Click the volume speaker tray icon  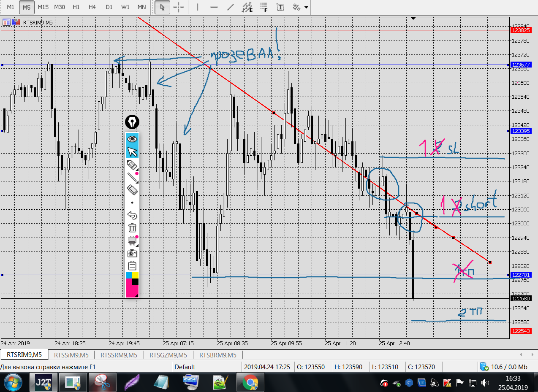pos(485,383)
